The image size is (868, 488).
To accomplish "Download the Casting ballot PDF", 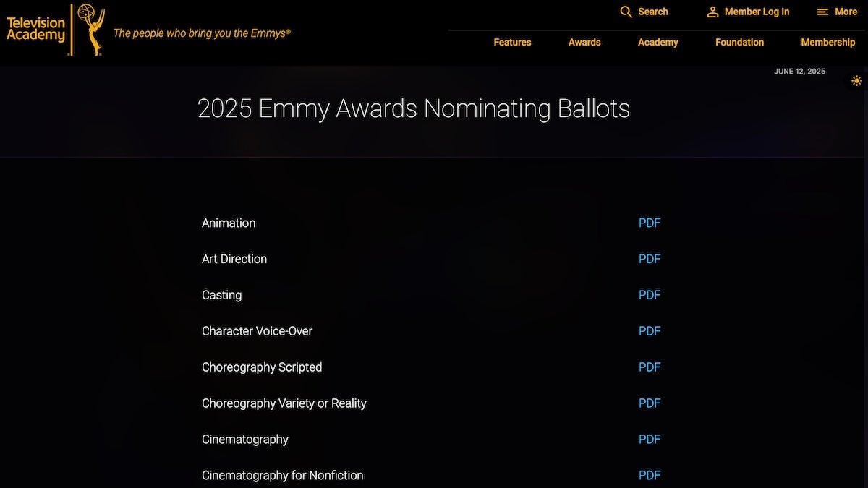I will [650, 295].
